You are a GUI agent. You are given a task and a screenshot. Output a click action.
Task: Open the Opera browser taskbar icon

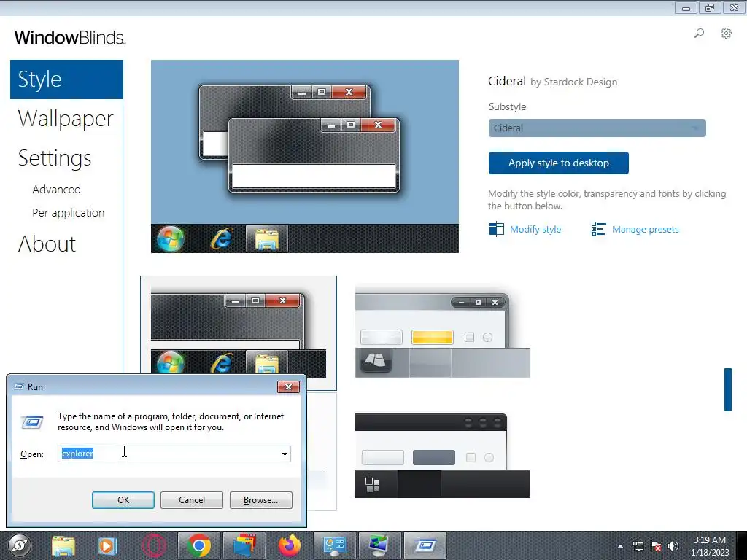[154, 545]
